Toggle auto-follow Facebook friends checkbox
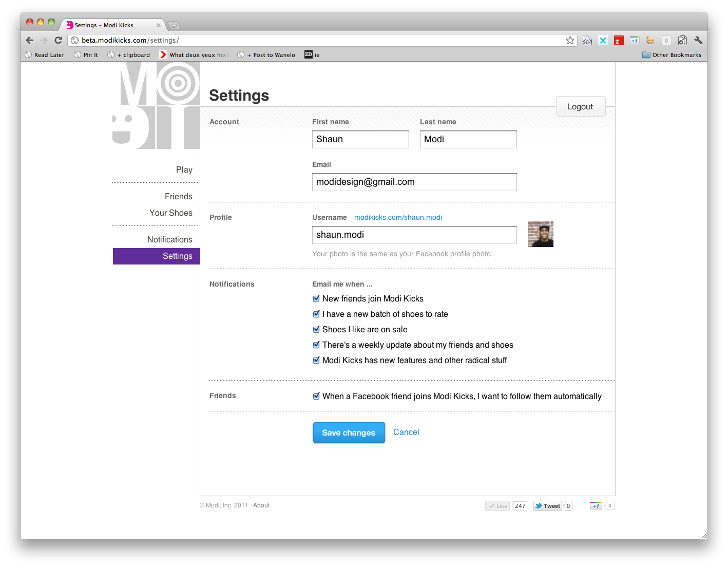 (x=316, y=396)
